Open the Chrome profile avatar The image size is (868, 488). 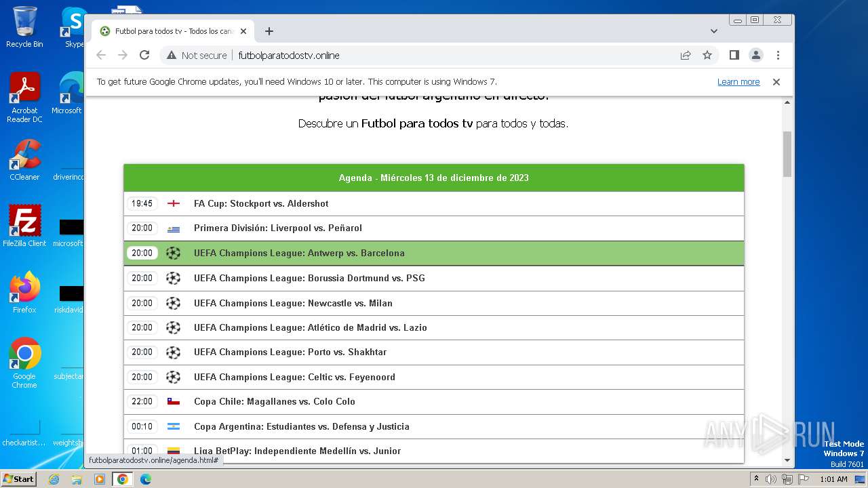(x=756, y=55)
